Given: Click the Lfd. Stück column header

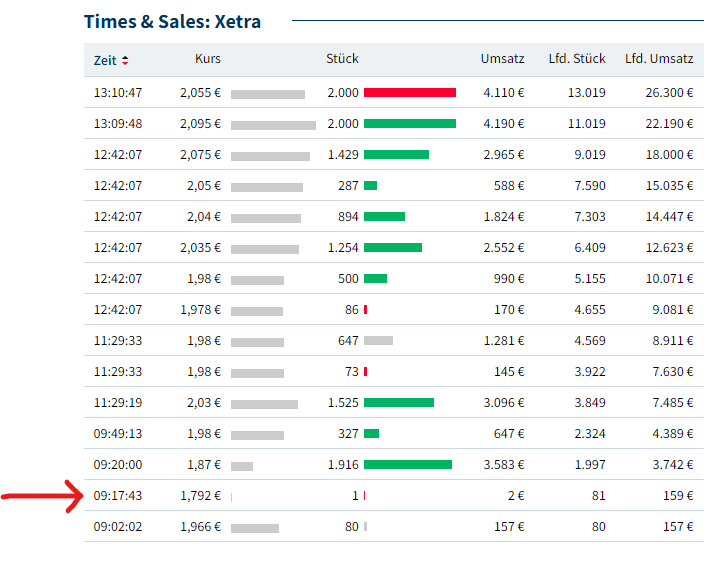Looking at the screenshot, I should [x=577, y=59].
